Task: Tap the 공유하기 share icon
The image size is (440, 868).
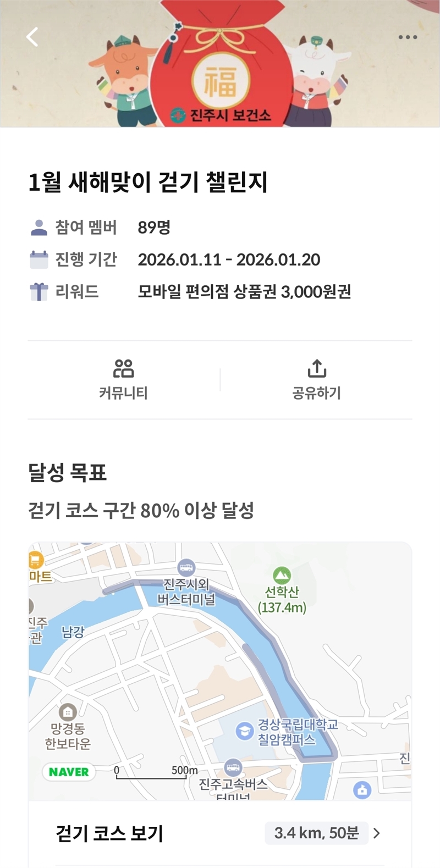Action: pos(317,368)
